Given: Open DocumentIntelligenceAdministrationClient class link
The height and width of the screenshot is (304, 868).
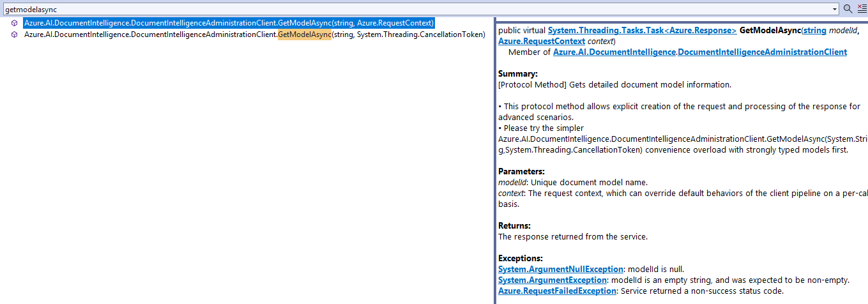Looking at the screenshot, I should pyautogui.click(x=762, y=52).
